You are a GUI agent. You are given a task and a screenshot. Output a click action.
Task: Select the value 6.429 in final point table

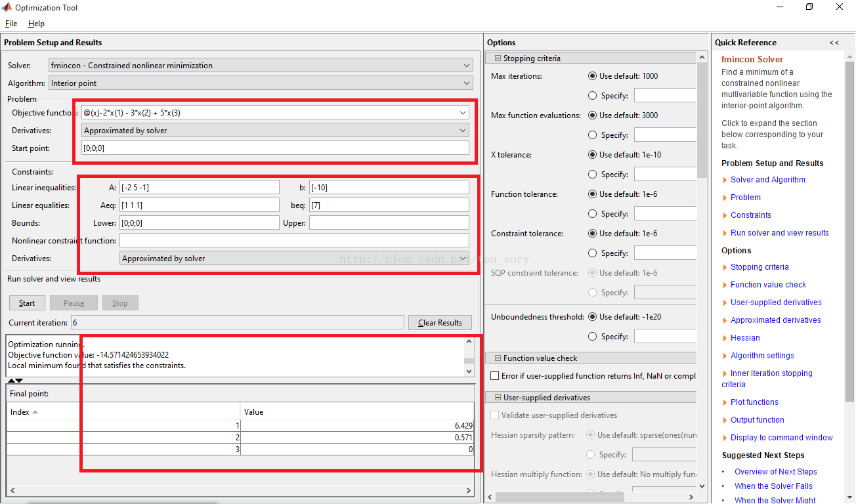(x=357, y=426)
